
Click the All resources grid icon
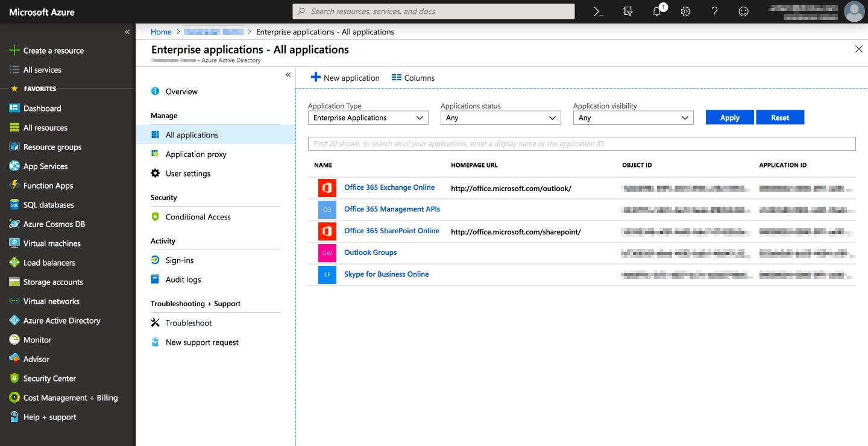point(14,128)
